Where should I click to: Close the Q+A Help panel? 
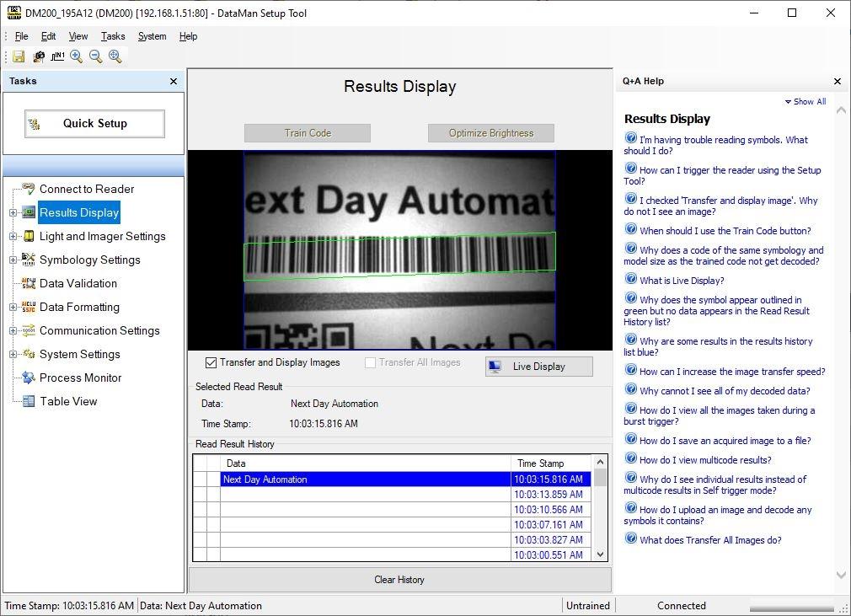click(838, 81)
